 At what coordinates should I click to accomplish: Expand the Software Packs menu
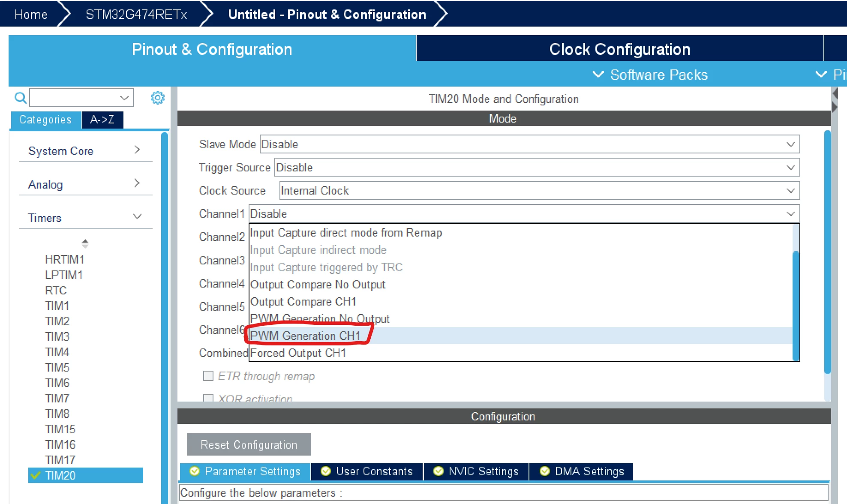tap(650, 75)
